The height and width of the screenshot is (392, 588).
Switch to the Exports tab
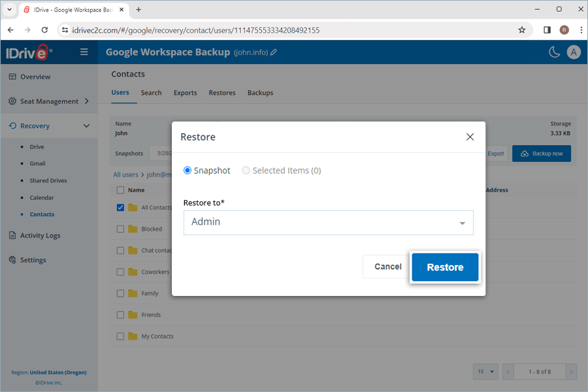coord(186,93)
